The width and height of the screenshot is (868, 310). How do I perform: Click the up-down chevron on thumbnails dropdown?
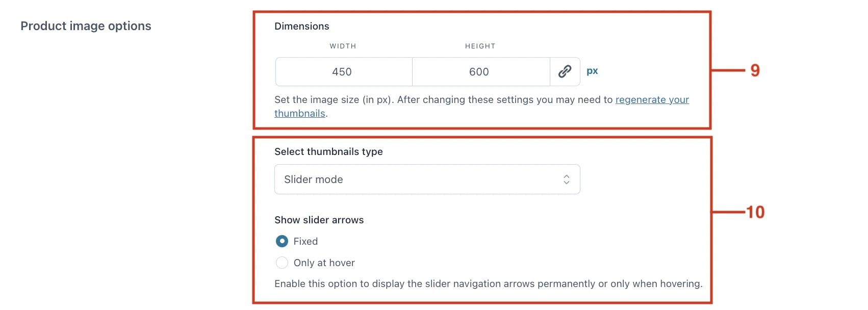pyautogui.click(x=566, y=179)
